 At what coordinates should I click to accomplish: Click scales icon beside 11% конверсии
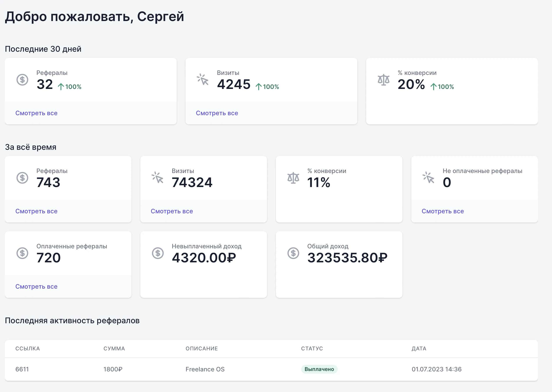click(x=293, y=178)
